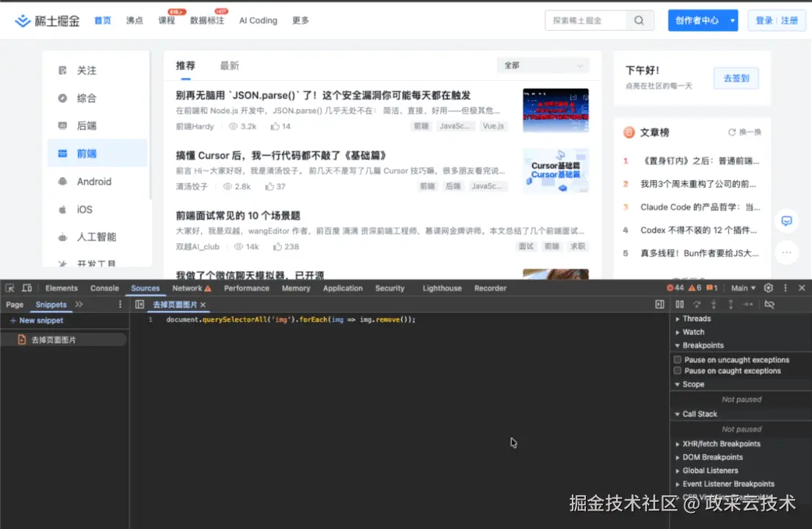This screenshot has height=529, width=812.
Task: Click the 去签到 check-in button
Action: [x=736, y=78]
